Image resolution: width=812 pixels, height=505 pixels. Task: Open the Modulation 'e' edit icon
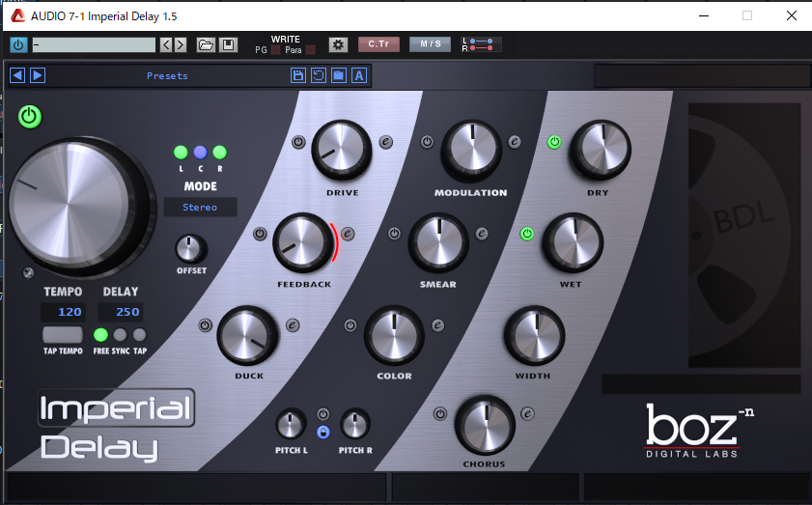coord(515,142)
